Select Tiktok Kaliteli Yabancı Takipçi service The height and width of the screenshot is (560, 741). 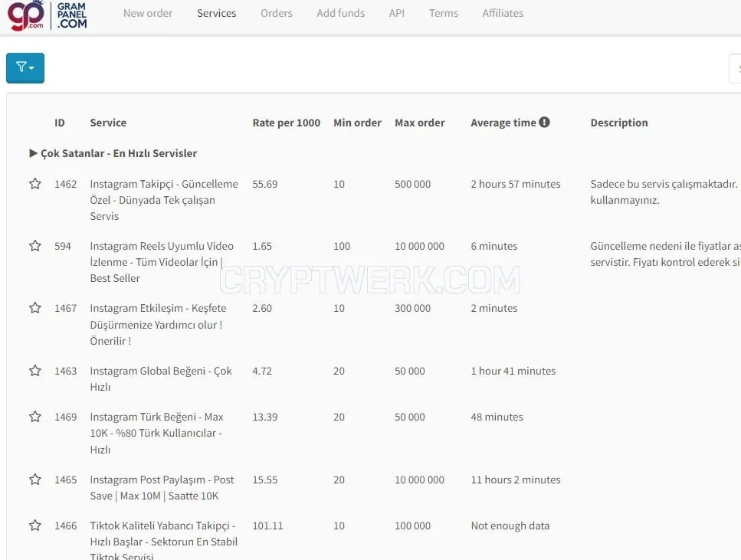(164, 541)
